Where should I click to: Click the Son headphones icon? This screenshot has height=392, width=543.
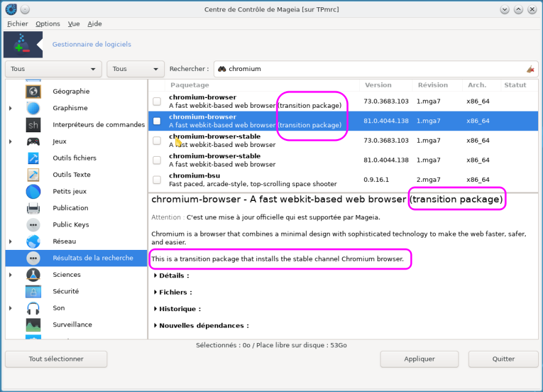tap(33, 308)
